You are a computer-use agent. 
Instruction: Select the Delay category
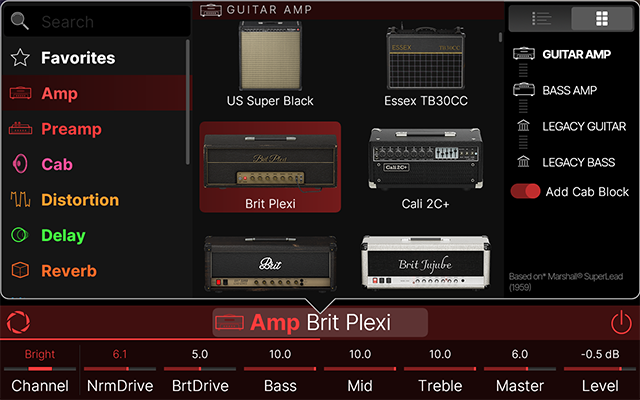[x=97, y=235]
